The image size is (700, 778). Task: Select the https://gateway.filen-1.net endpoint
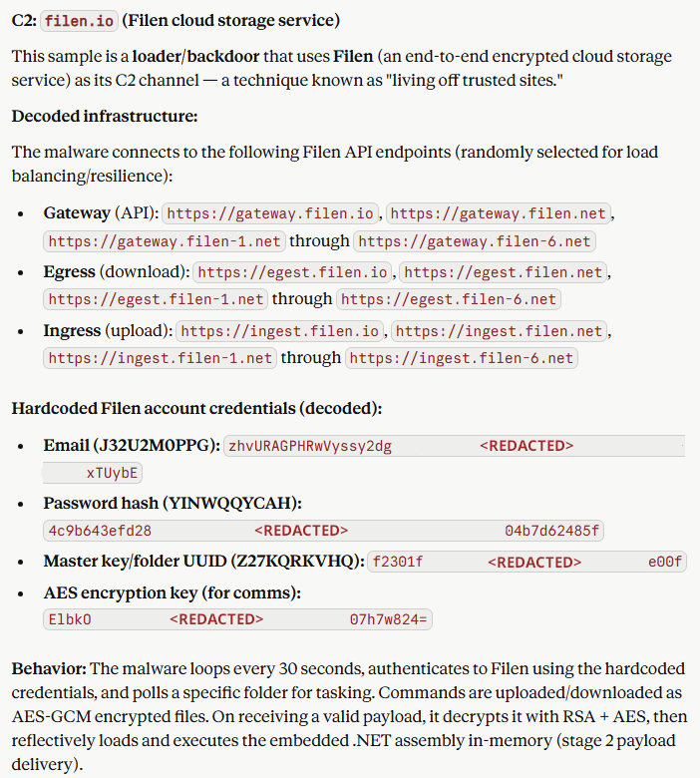pyautogui.click(x=165, y=241)
